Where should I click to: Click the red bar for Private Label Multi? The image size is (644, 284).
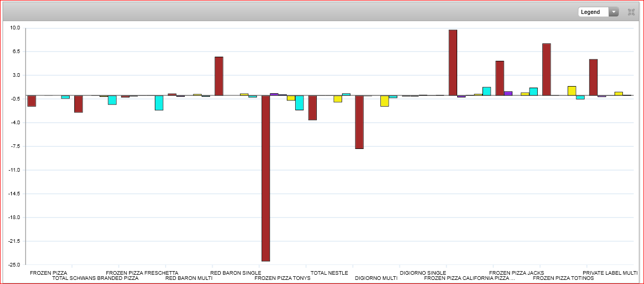coord(593,77)
